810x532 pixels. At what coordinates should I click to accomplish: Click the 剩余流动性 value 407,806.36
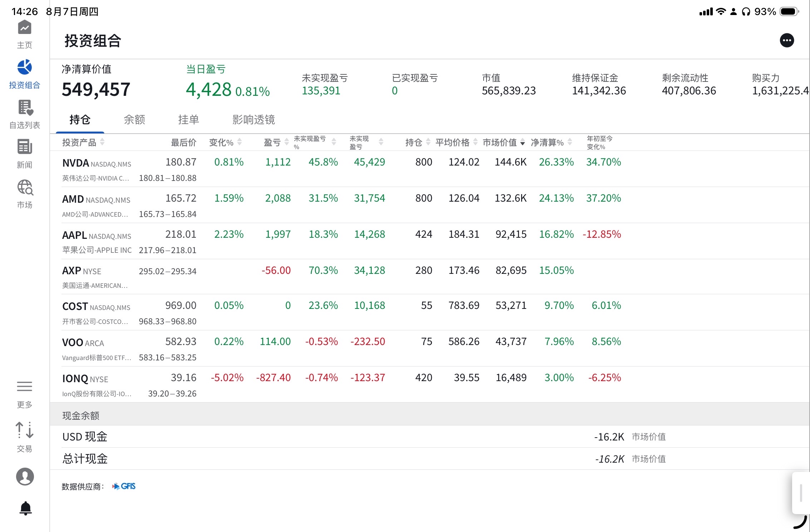[x=689, y=91]
